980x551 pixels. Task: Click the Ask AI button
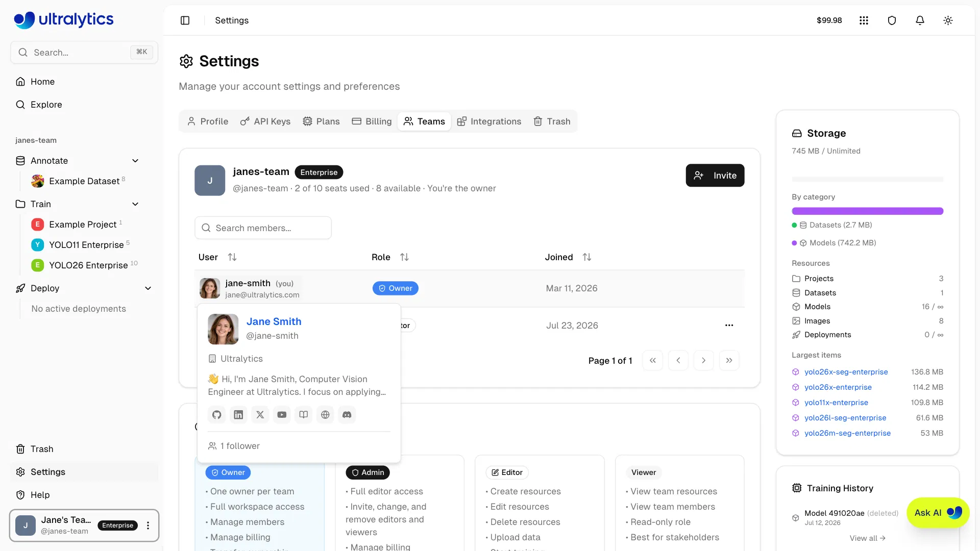pyautogui.click(x=938, y=513)
